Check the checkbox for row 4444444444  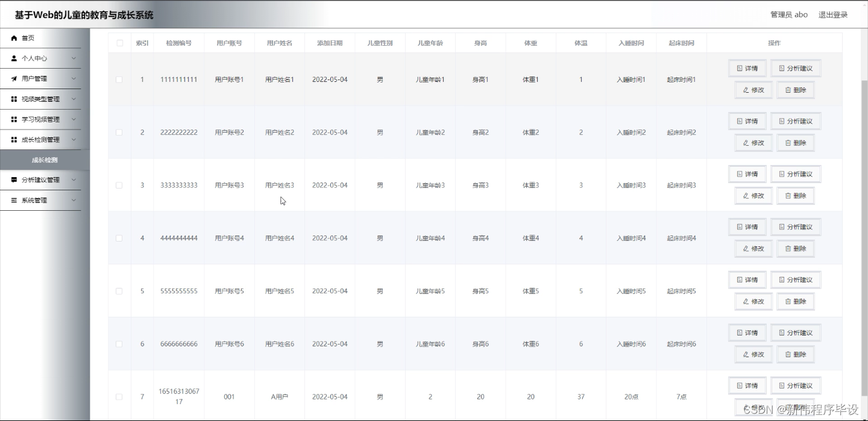(119, 239)
